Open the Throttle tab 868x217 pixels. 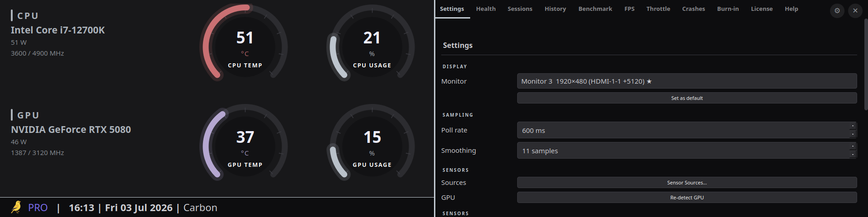(658, 9)
